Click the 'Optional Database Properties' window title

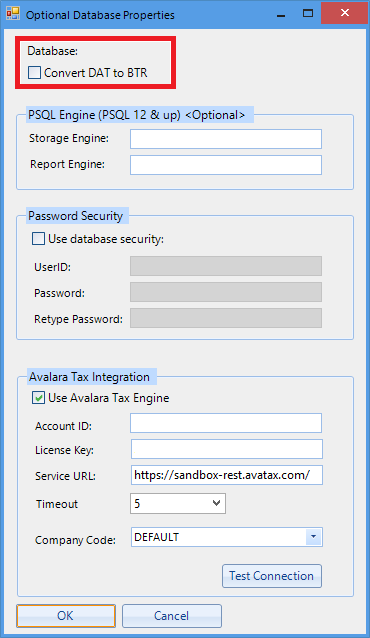tap(100, 15)
